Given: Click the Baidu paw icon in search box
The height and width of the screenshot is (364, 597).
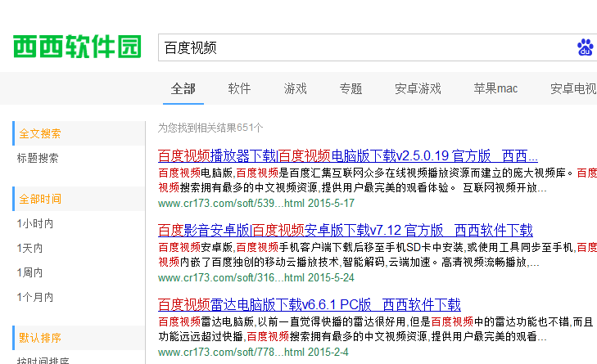Looking at the screenshot, I should point(586,47).
